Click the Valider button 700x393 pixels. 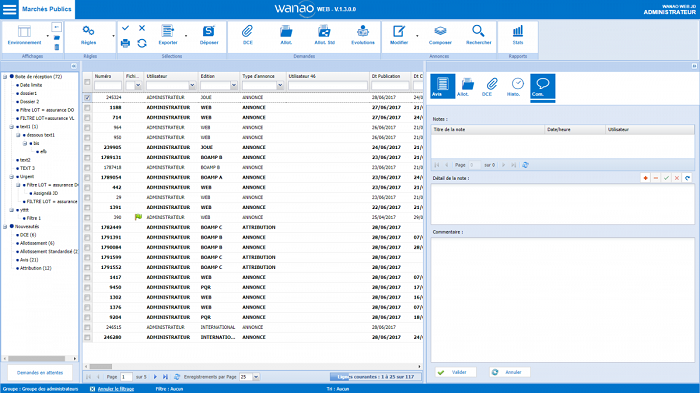[x=456, y=372]
